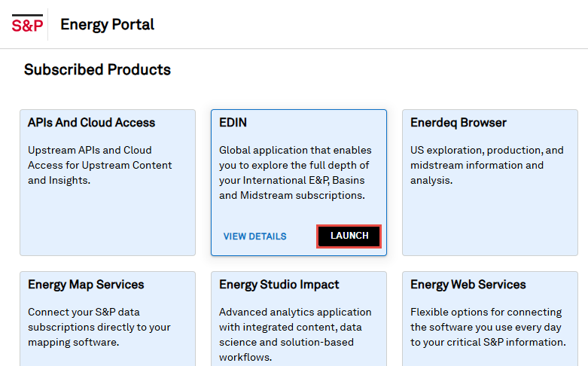Click 'Global application that enables' description

point(295,173)
